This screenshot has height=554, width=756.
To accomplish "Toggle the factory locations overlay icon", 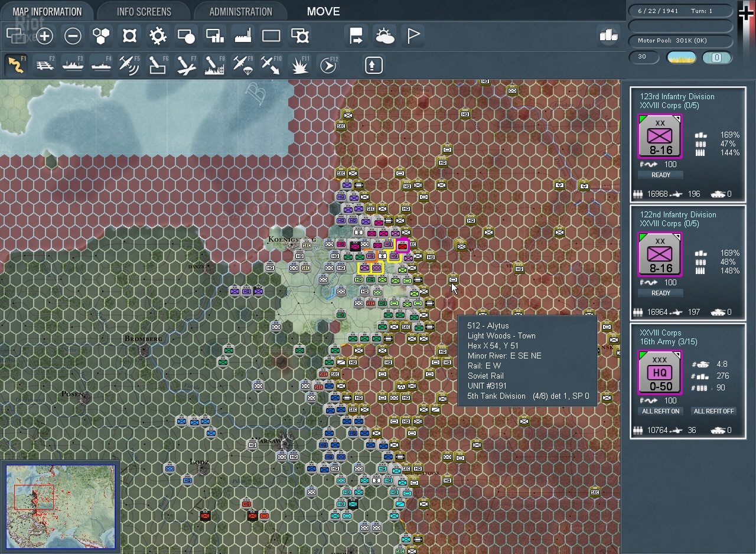I will (x=243, y=37).
